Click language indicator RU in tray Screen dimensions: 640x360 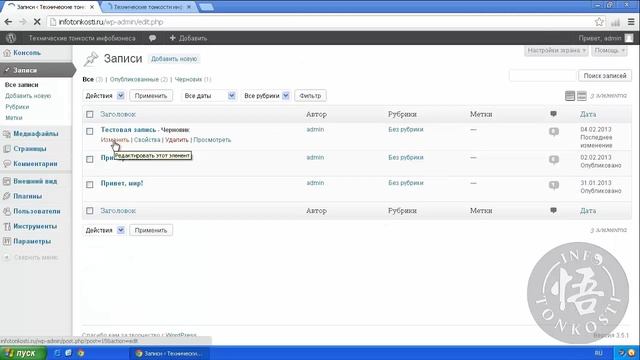598,353
